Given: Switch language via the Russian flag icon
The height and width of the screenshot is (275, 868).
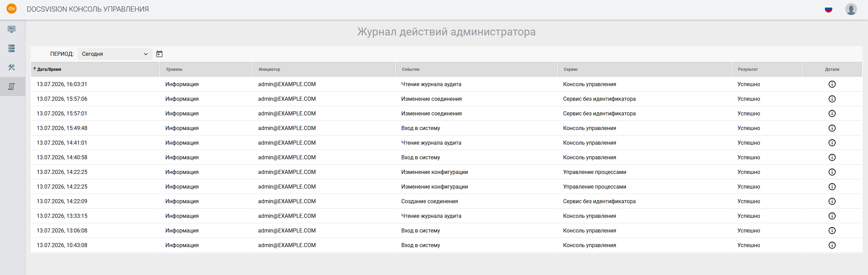Looking at the screenshot, I should tap(829, 9).
